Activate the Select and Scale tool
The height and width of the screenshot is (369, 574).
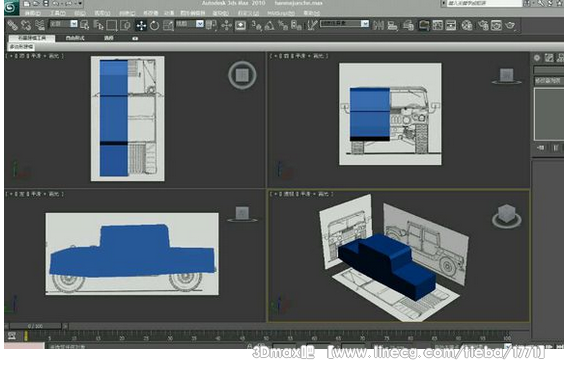click(x=168, y=25)
